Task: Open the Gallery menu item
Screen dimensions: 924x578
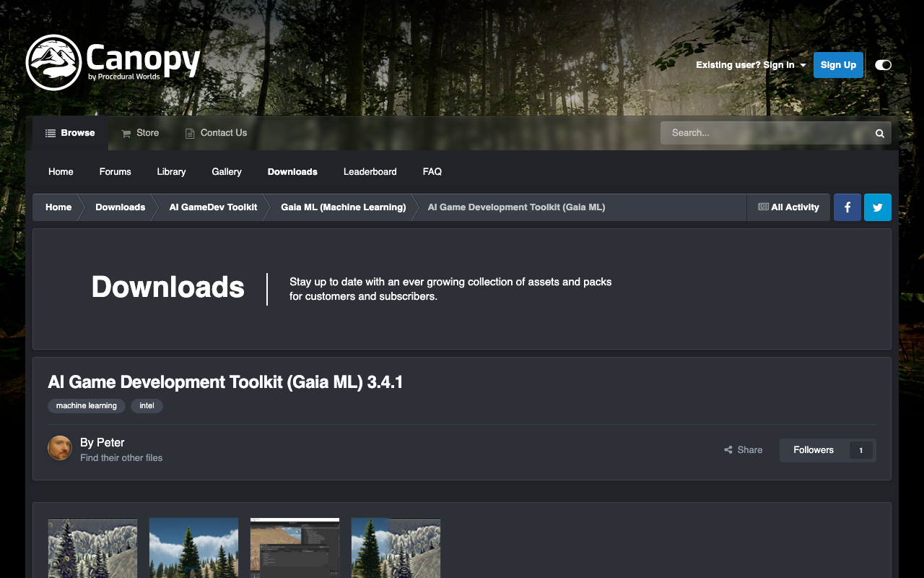Action: tap(227, 172)
